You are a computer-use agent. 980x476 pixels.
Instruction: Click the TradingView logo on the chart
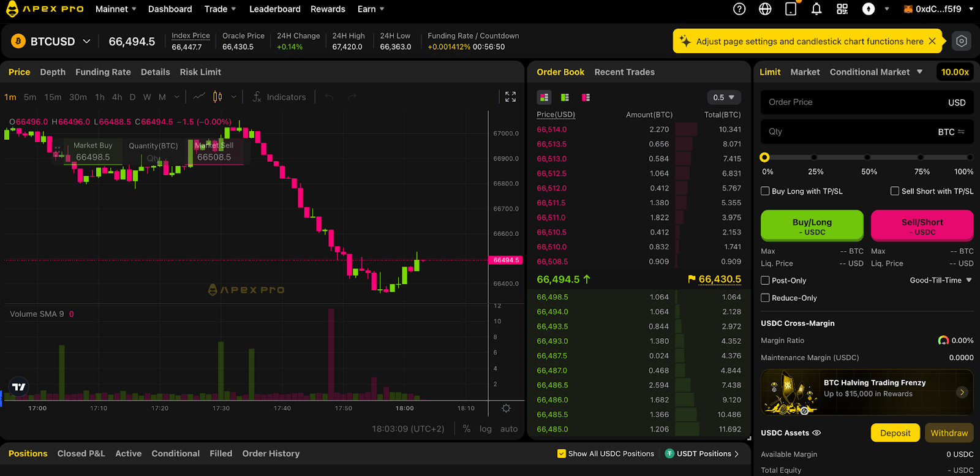pyautogui.click(x=19, y=387)
